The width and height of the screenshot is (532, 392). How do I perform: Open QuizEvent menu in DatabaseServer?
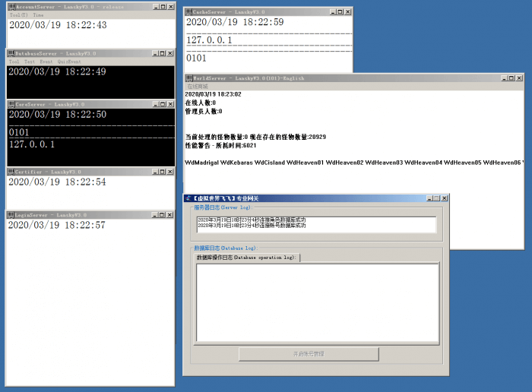coord(68,62)
